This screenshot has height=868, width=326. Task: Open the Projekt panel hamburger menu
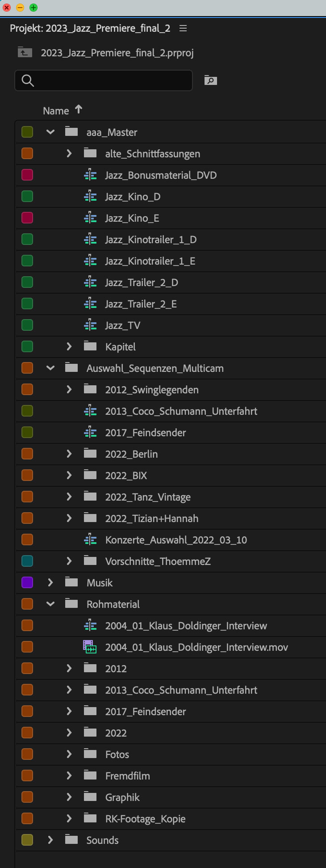(183, 28)
